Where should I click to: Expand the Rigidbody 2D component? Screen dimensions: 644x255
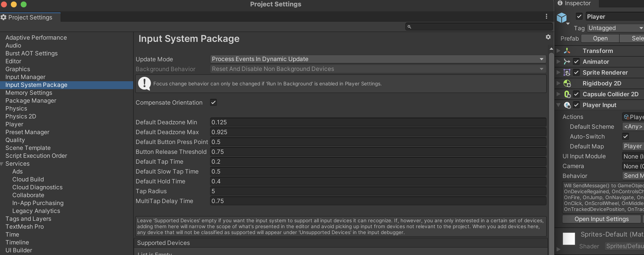click(x=559, y=83)
